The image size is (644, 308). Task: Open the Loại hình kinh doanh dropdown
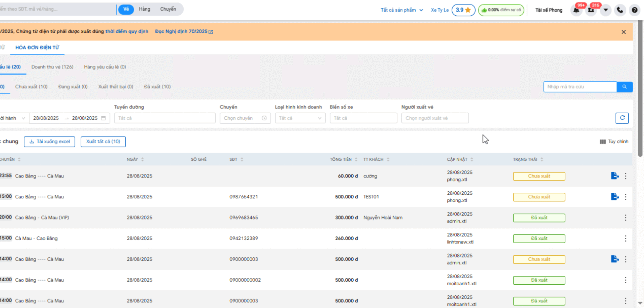pyautogui.click(x=300, y=118)
